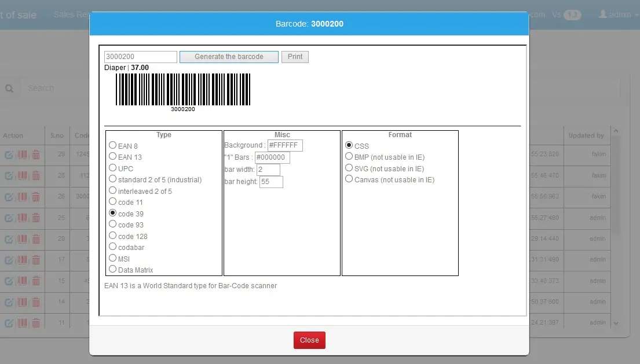Click trash icon in row 17

coord(36,260)
